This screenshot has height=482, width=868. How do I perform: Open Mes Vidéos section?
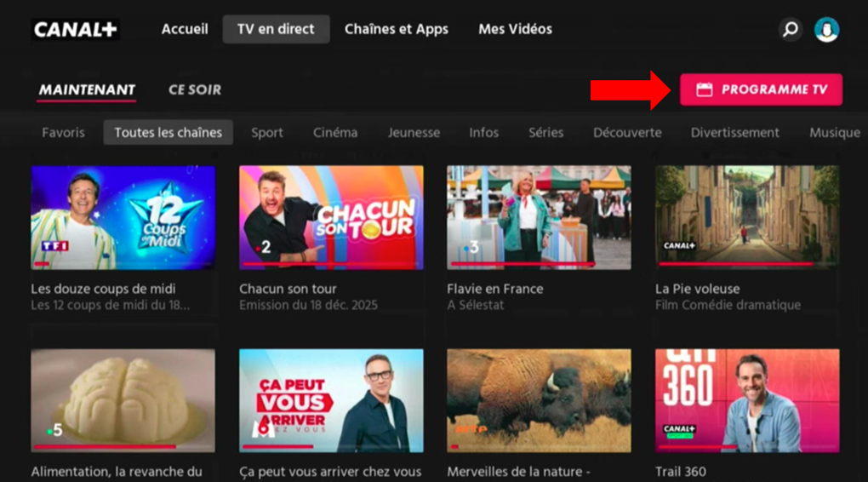tap(515, 29)
